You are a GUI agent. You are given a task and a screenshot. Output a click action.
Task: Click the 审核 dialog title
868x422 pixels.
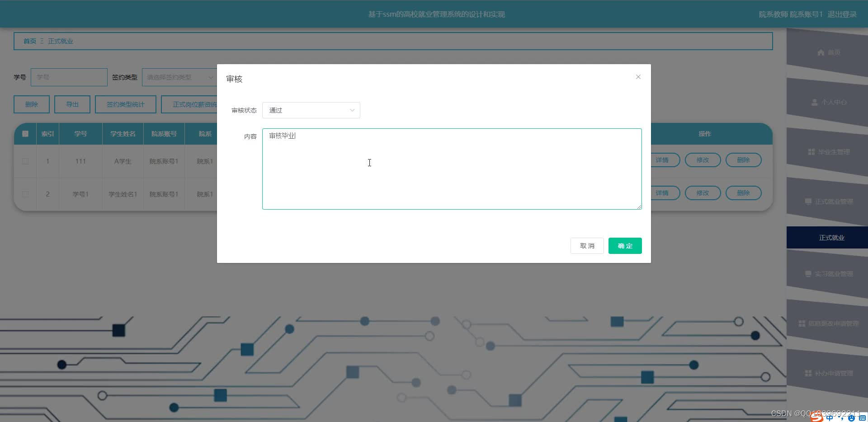pyautogui.click(x=234, y=79)
